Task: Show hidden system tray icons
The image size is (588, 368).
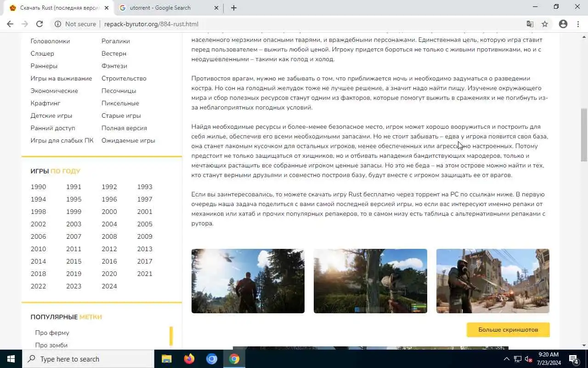Action: tap(507, 359)
